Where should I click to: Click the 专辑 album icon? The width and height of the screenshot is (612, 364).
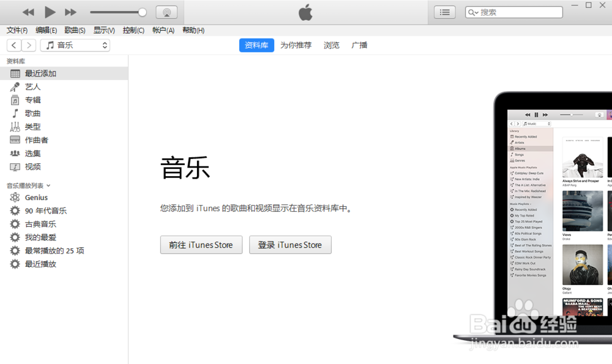tap(15, 100)
